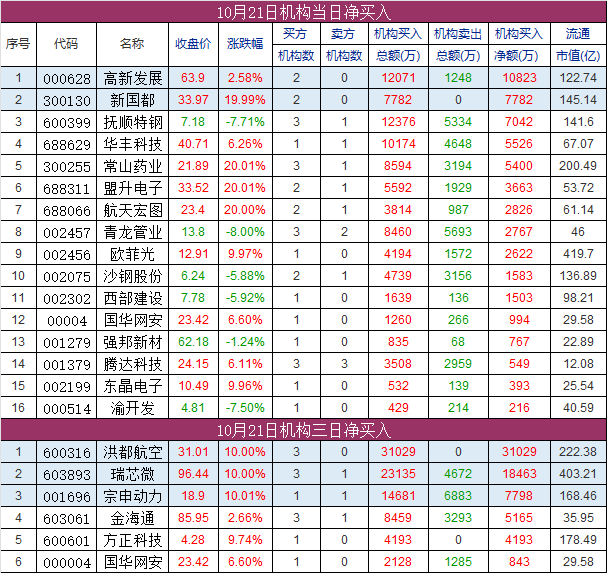Click stock name 新国都
The image size is (607, 573).
pos(132,101)
